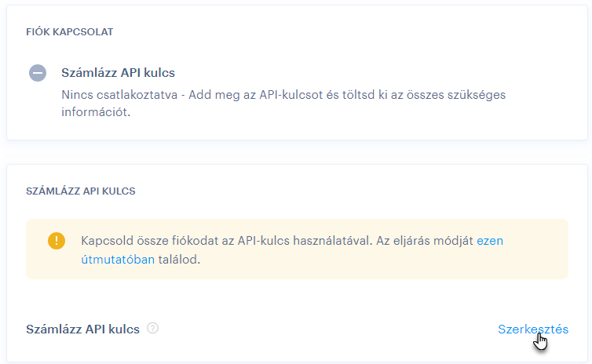Click the 'Nincs csatlakoztatva' status description
Viewport: 592px width, 364px height.
(283, 103)
